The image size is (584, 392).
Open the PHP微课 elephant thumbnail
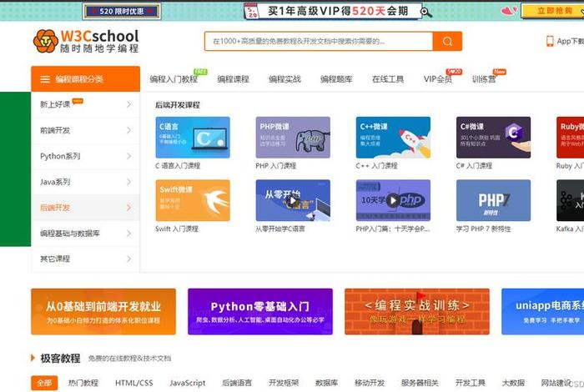point(293,138)
